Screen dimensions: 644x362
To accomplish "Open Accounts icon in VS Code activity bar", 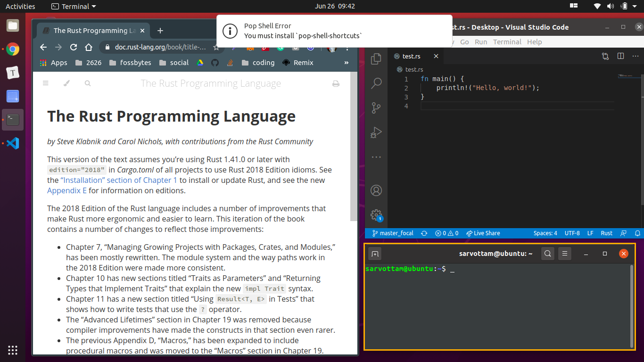I will coord(376,190).
